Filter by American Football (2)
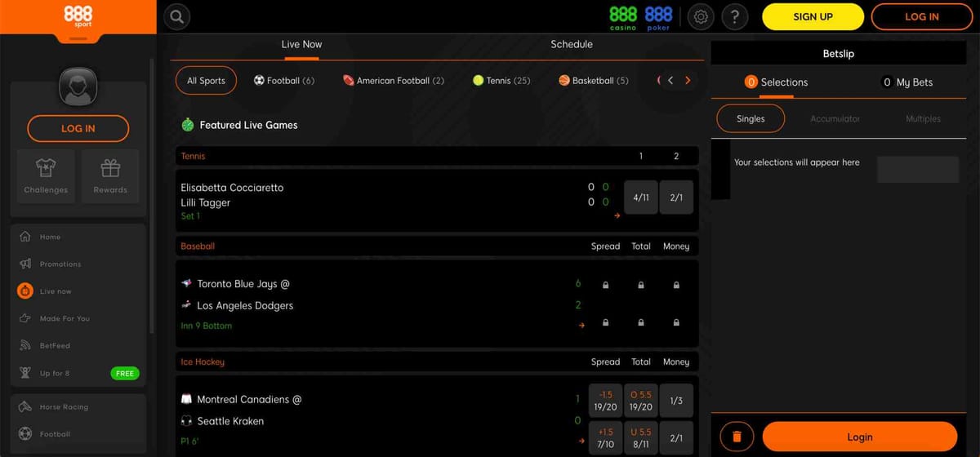The width and height of the screenshot is (980, 457). [x=394, y=81]
